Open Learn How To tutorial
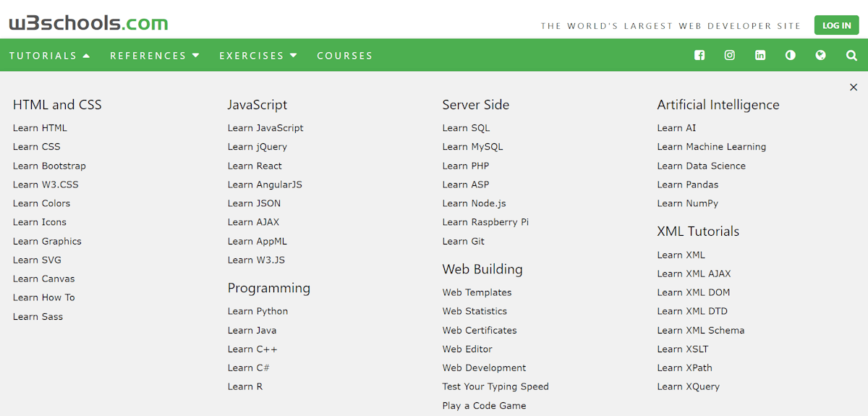Image resolution: width=868 pixels, height=416 pixels. 44,297
